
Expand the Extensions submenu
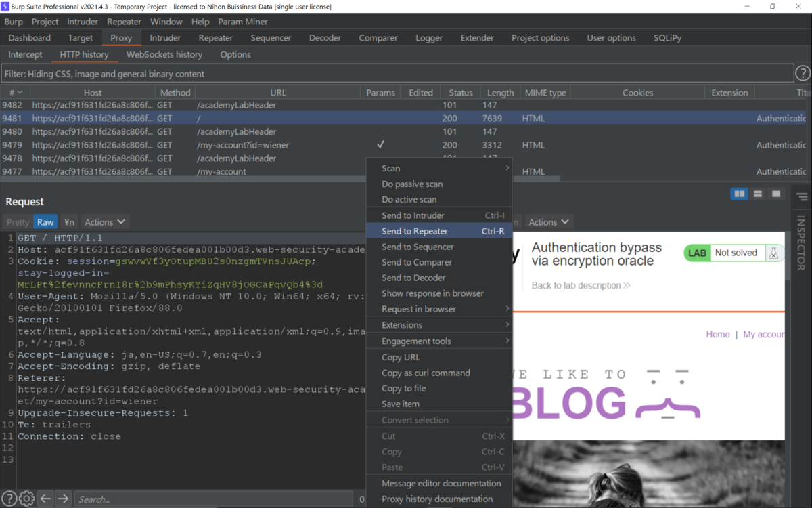(438, 325)
